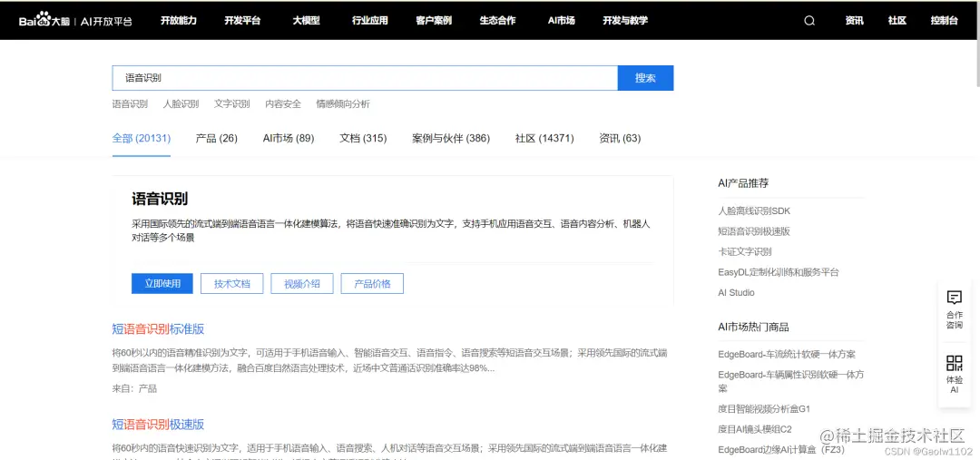Open the 开放能力 menu
Viewport: 980px width, 460px height.
point(178,21)
